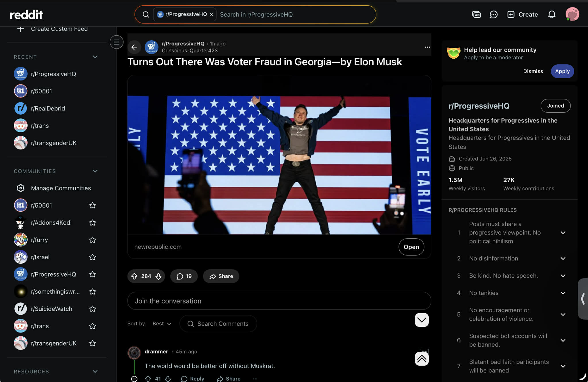The image size is (588, 382).
Task: Favorite r/furry with the star
Action: point(92,240)
